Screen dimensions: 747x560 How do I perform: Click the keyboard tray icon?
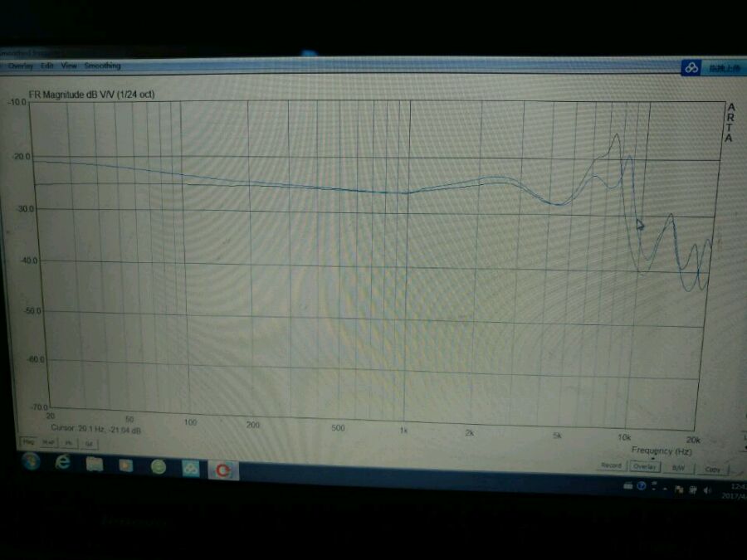(x=628, y=485)
